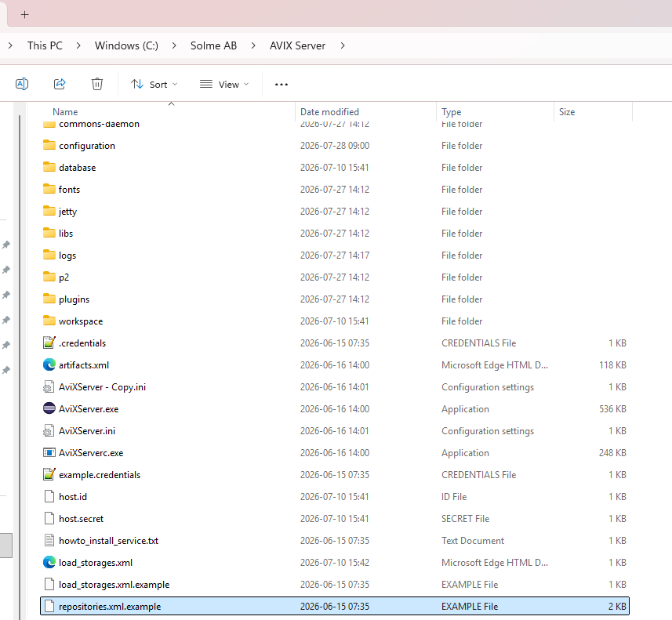Sort by the Date modified column header
This screenshot has width=672, height=620.
pos(329,112)
